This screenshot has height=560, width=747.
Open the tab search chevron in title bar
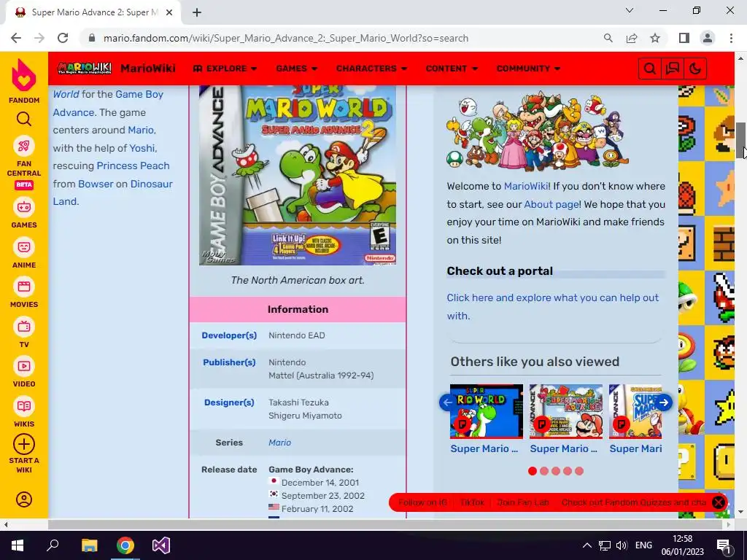pyautogui.click(x=630, y=10)
